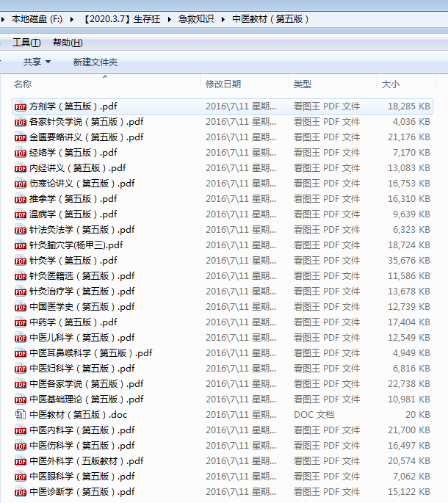The height and width of the screenshot is (503, 448).
Task: Click PDF icon of 中医耳鼻喉科学（第五版）.pdf
Action: (x=21, y=353)
